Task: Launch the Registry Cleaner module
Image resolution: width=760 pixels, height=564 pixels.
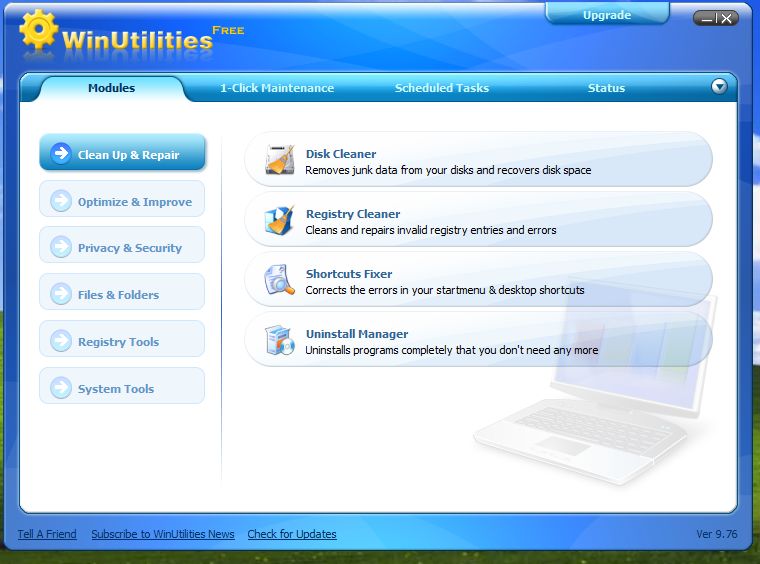Action: coord(479,219)
